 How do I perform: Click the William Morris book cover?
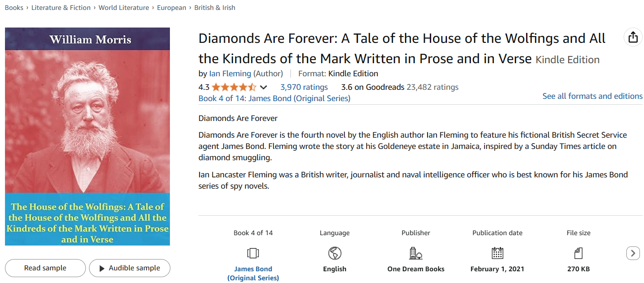point(87,136)
